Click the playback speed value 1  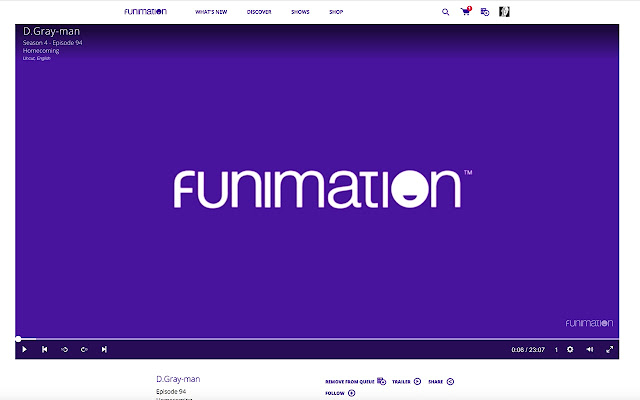pyautogui.click(x=556, y=350)
